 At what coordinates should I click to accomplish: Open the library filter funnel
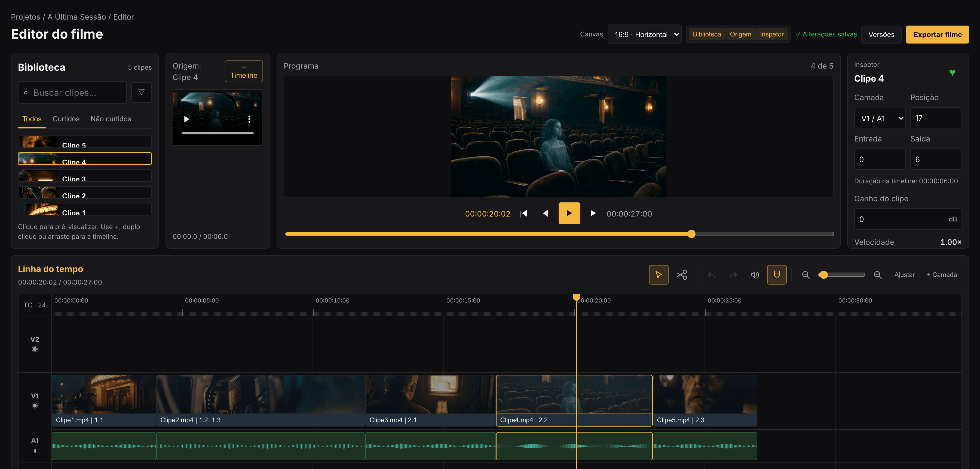click(x=141, y=92)
